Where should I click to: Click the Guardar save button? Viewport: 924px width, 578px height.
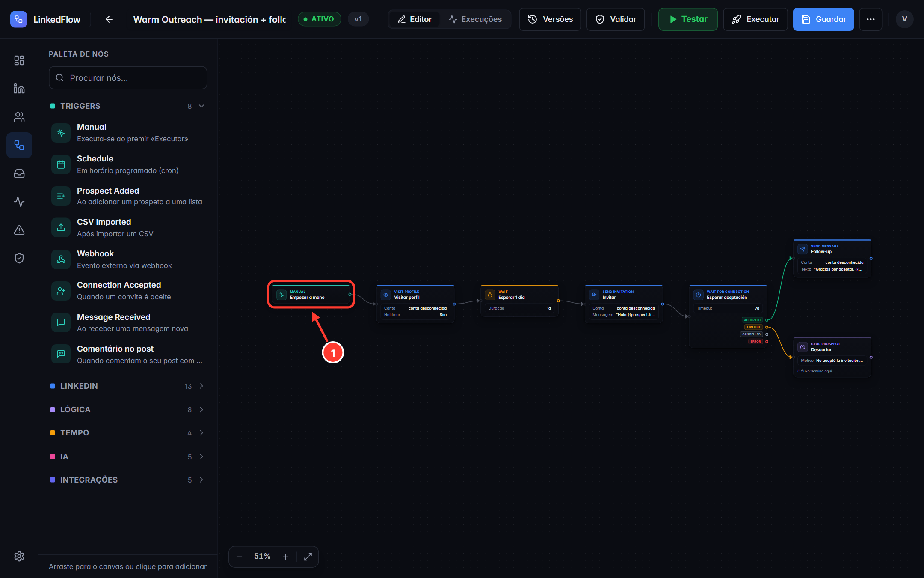pos(823,19)
